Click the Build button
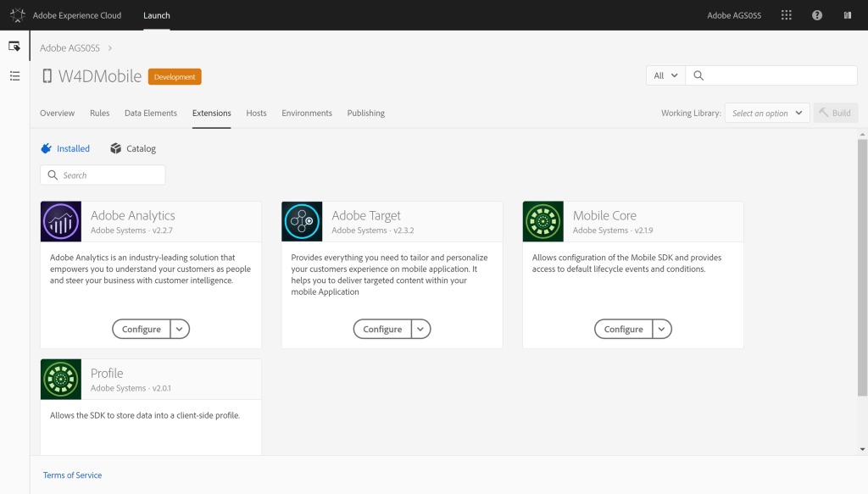 835,113
